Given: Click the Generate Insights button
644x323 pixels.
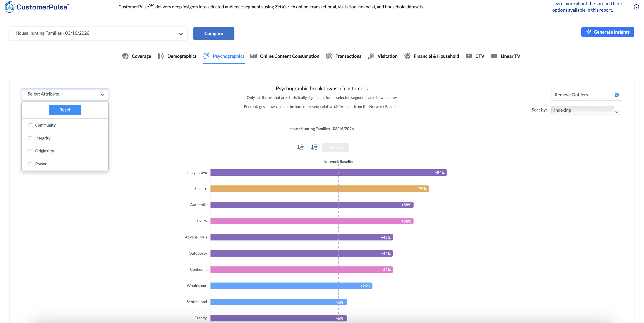Looking at the screenshot, I should (607, 32).
